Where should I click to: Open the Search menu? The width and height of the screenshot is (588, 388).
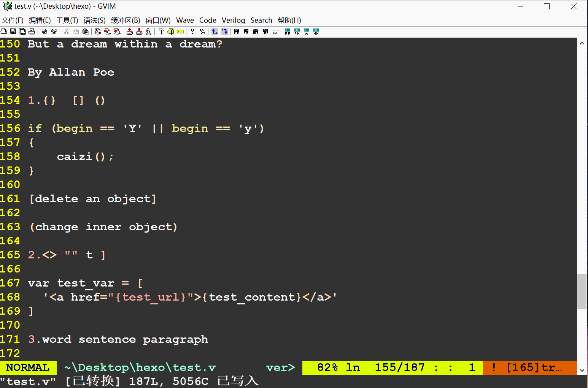pyautogui.click(x=261, y=20)
